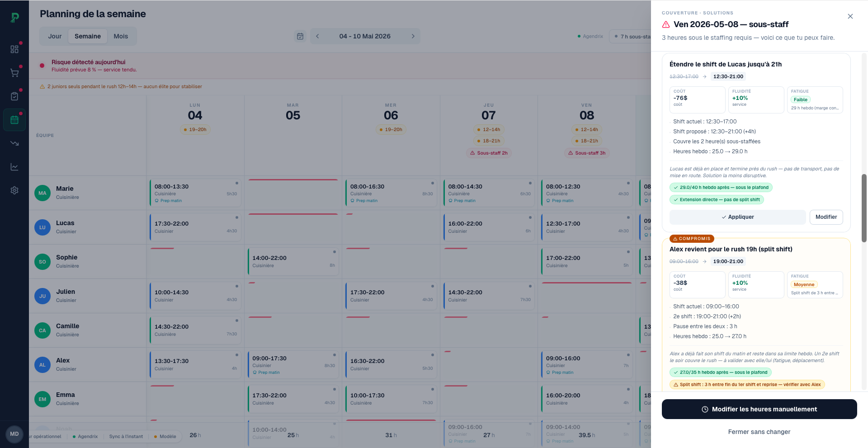Open Emma's Wednesday 10:00-17:30 shift
This screenshot has height=448, width=868.
[x=391, y=399]
